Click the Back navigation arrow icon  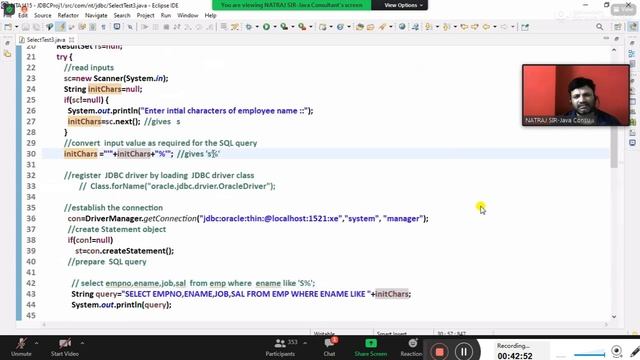[x=486, y=27]
